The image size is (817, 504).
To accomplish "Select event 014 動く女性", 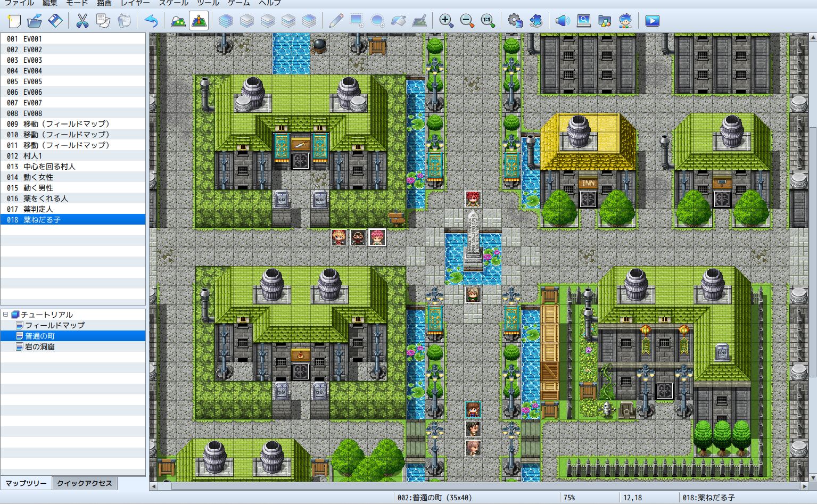I will click(73, 177).
